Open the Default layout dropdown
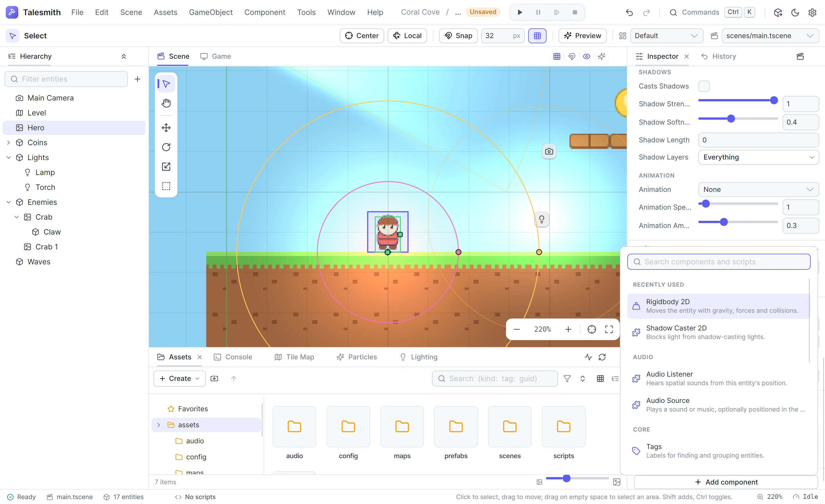The width and height of the screenshot is (825, 504). pyautogui.click(x=666, y=36)
